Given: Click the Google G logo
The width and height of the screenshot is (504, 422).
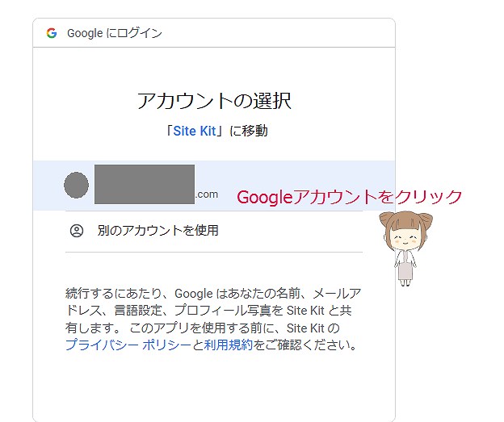Looking at the screenshot, I should (x=52, y=33).
